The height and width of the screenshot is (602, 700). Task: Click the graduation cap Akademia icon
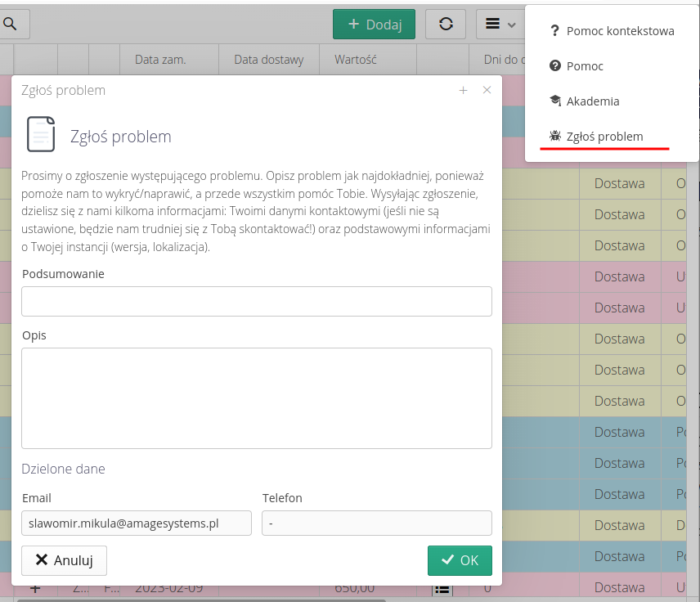pos(555,101)
